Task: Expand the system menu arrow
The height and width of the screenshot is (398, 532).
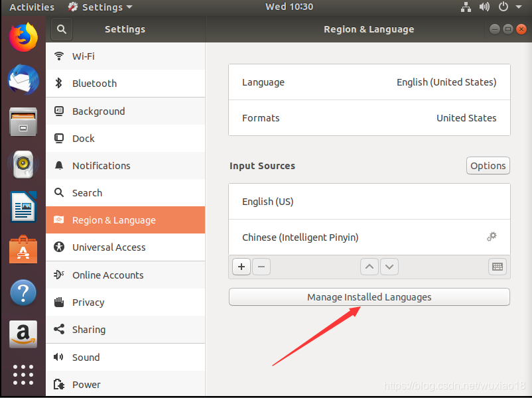Action: click(x=519, y=7)
